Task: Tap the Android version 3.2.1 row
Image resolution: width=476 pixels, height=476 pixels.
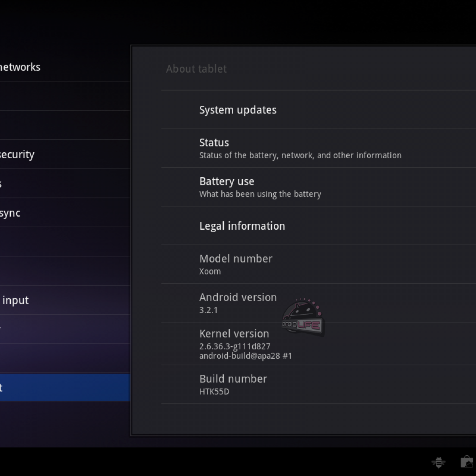Action: (319, 303)
